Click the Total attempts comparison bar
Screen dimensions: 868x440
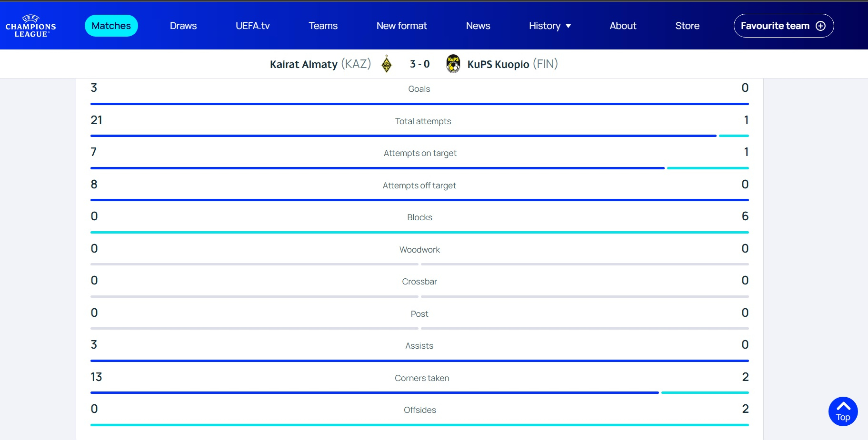(419, 136)
